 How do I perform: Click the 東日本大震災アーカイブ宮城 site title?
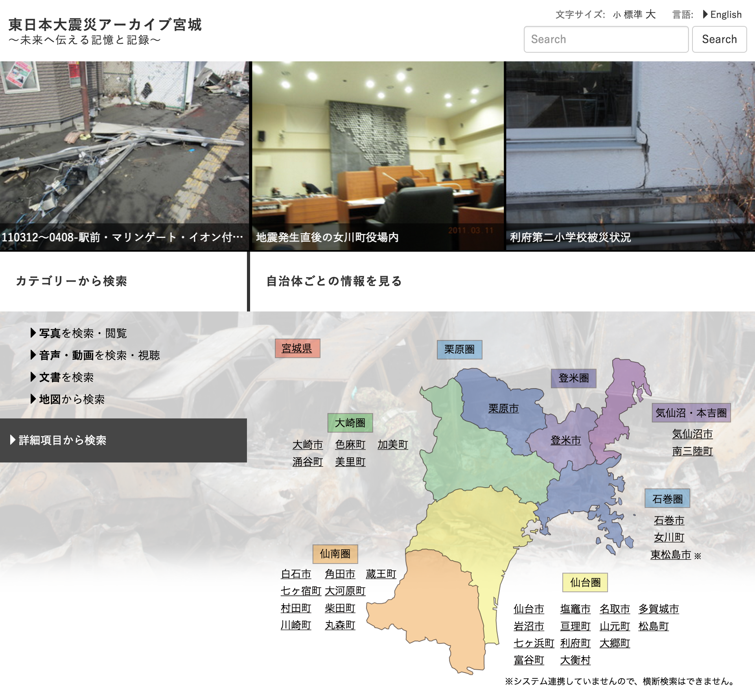(105, 25)
